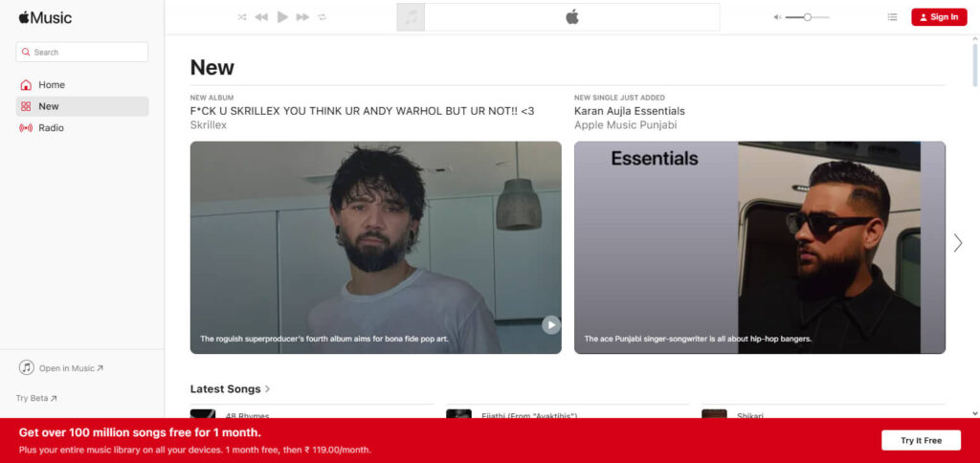This screenshot has width=980, height=463.
Task: Click the New grid icon
Action: coord(26,106)
